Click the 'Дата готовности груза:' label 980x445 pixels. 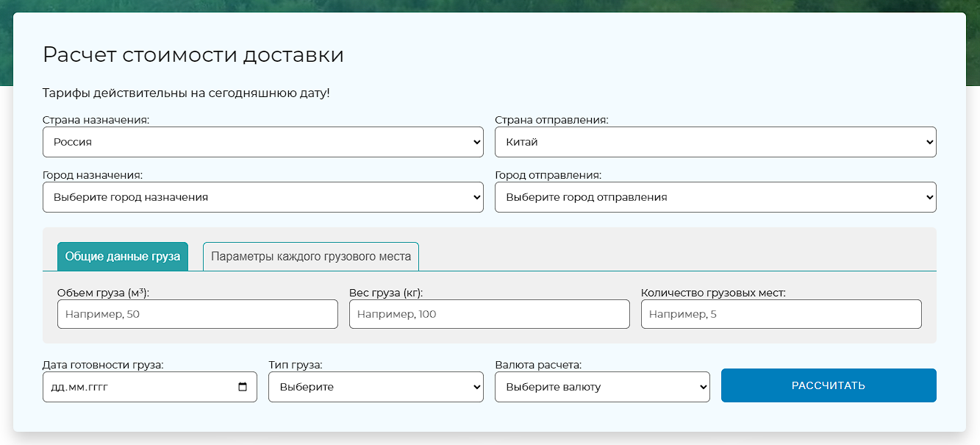pos(103,365)
